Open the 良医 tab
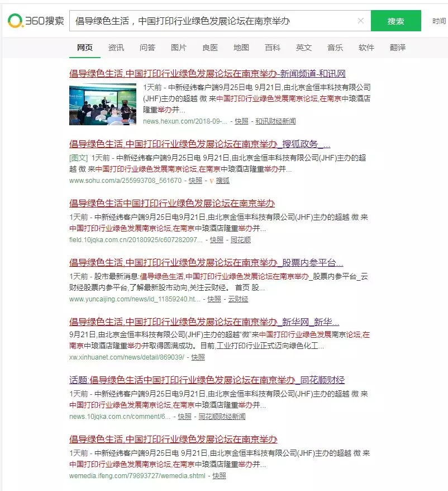Image resolution: width=448 pixels, height=491 pixels. click(x=210, y=48)
